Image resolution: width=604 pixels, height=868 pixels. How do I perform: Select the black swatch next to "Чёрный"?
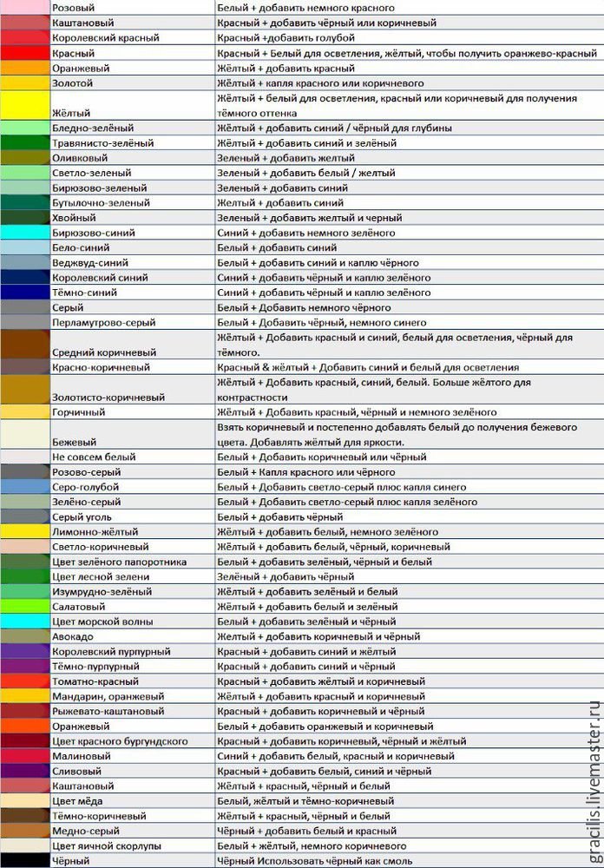24,860
